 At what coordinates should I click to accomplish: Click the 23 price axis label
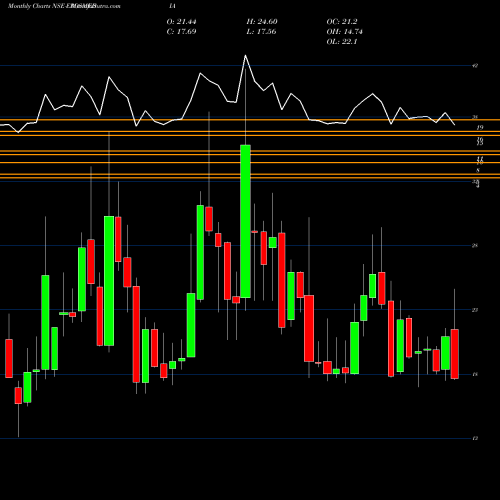pos(475,310)
